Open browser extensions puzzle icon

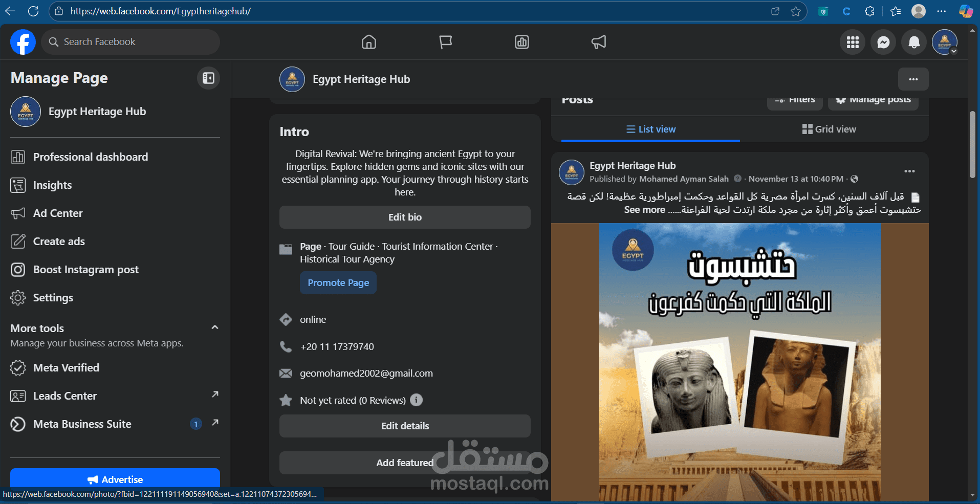[869, 11]
